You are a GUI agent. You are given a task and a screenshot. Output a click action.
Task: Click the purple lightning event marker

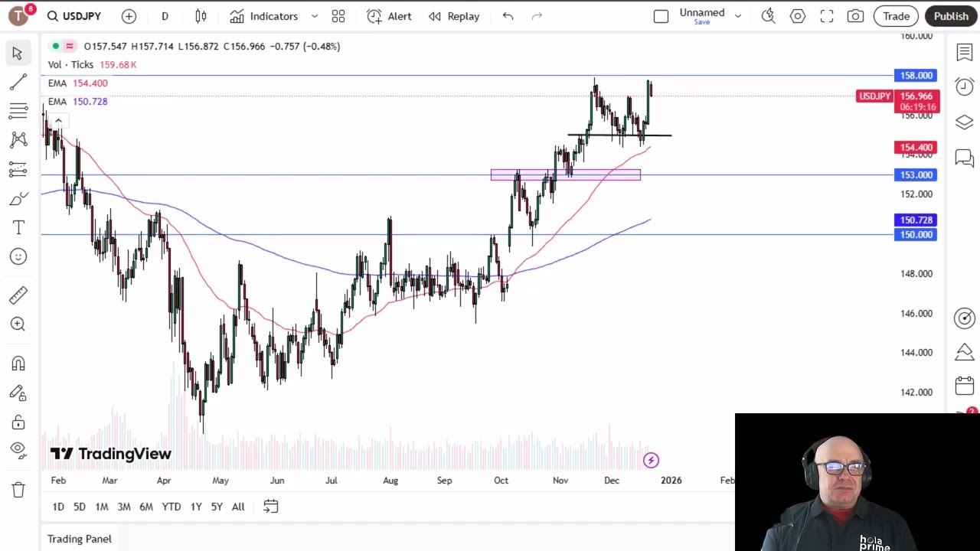click(x=651, y=460)
